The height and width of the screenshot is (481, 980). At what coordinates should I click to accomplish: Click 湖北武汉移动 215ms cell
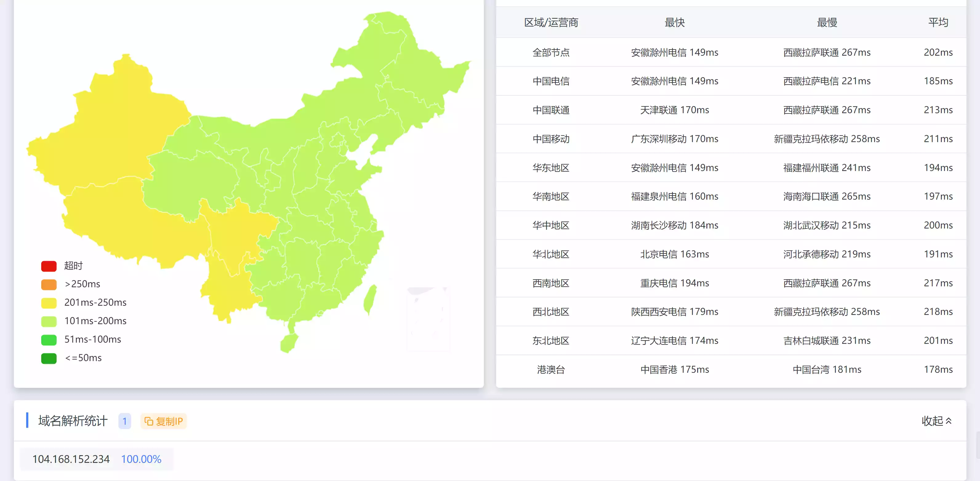coord(827,225)
